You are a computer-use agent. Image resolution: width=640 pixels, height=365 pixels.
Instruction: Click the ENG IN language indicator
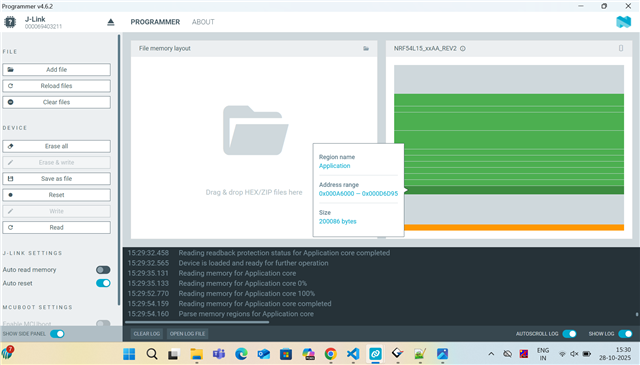click(543, 354)
